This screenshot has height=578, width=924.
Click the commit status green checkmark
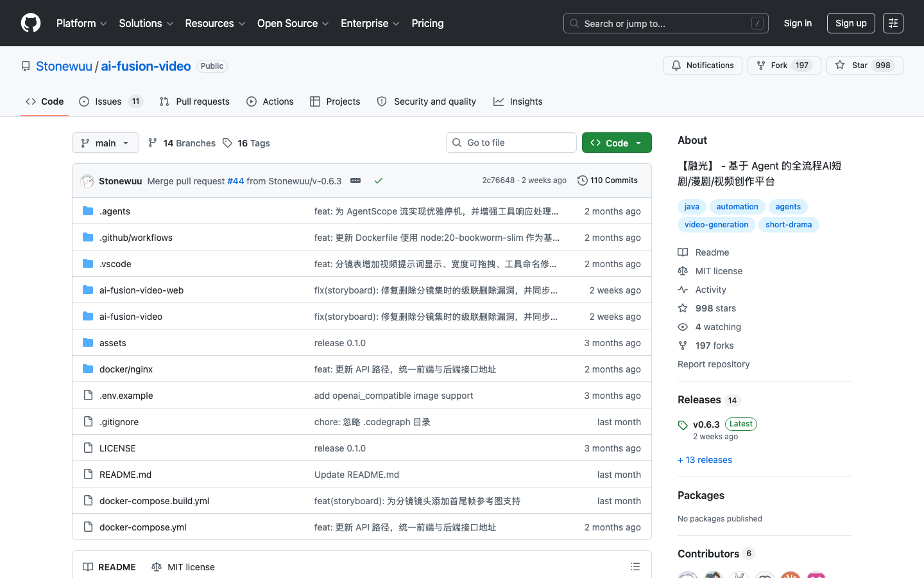379,181
